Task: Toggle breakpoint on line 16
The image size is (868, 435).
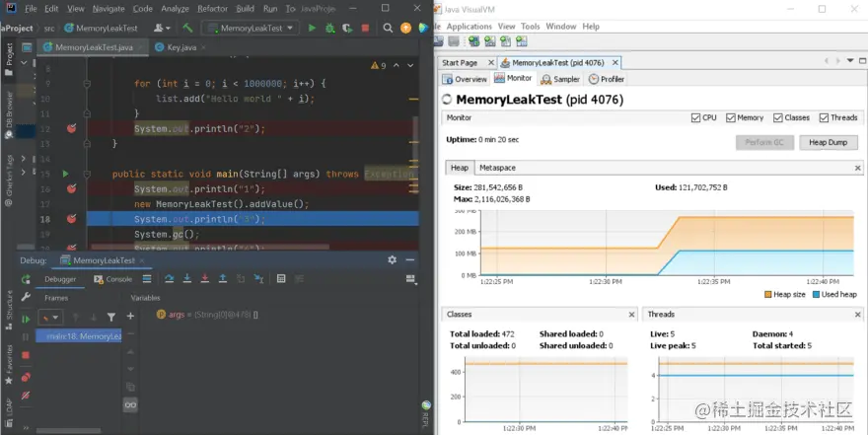Action: click(71, 188)
